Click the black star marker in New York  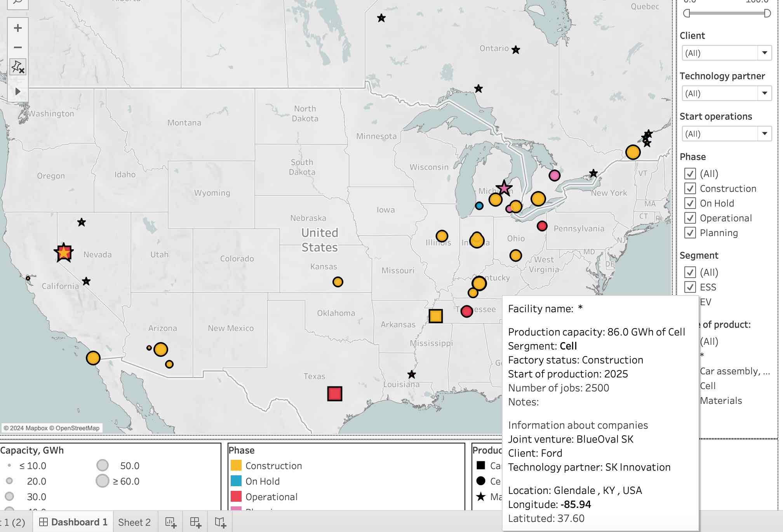[x=593, y=173]
